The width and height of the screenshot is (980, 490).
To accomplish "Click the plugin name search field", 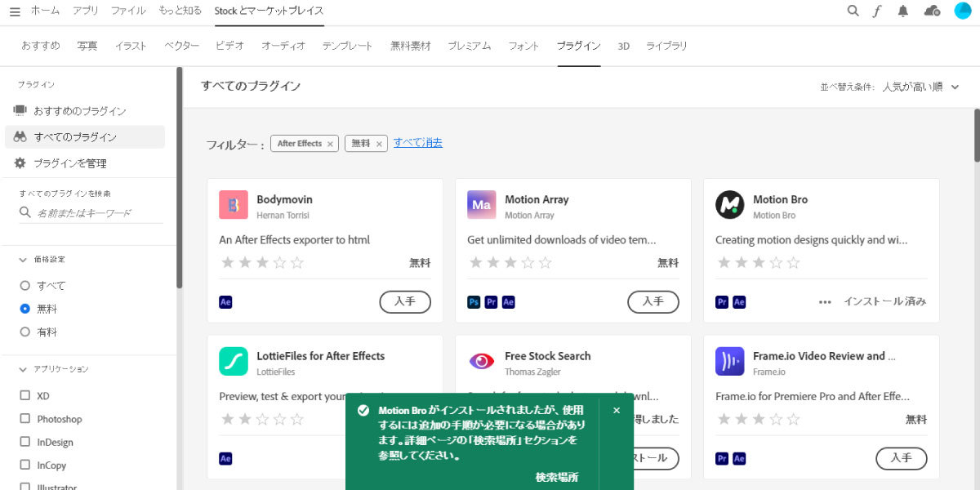I will pyautogui.click(x=91, y=213).
